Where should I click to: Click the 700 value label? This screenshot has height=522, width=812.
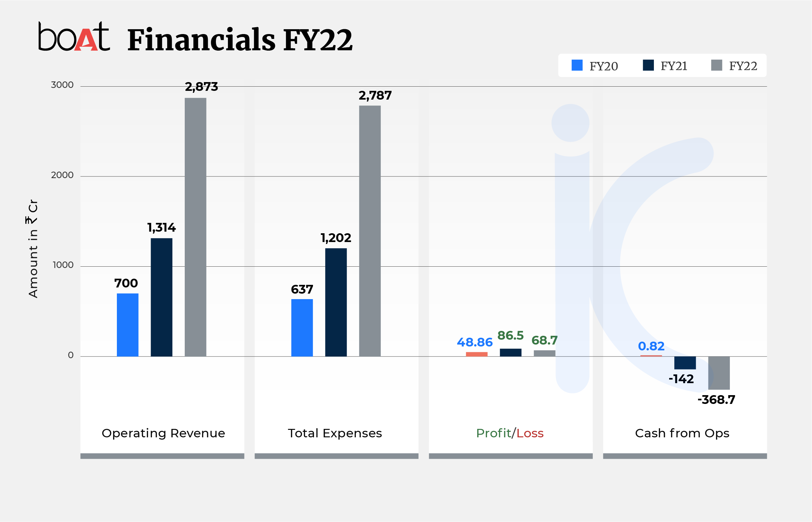tap(126, 283)
